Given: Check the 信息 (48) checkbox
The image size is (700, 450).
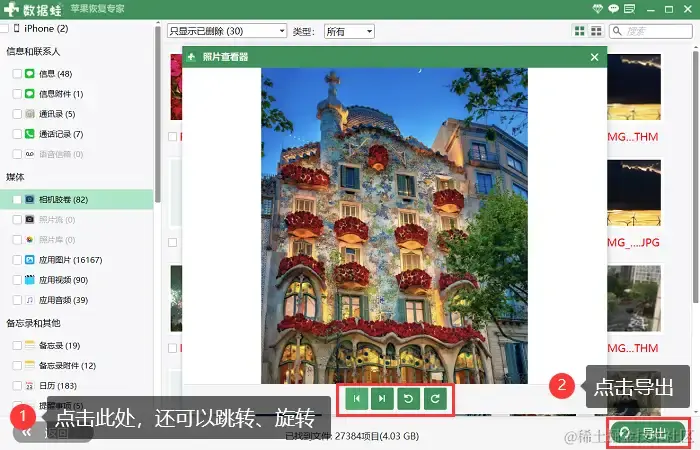Looking at the screenshot, I should (17, 74).
